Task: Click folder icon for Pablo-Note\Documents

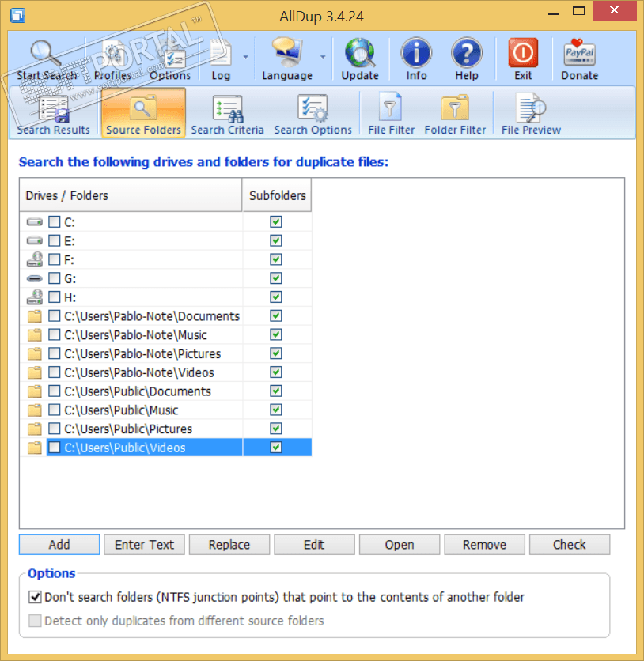Action: [35, 315]
